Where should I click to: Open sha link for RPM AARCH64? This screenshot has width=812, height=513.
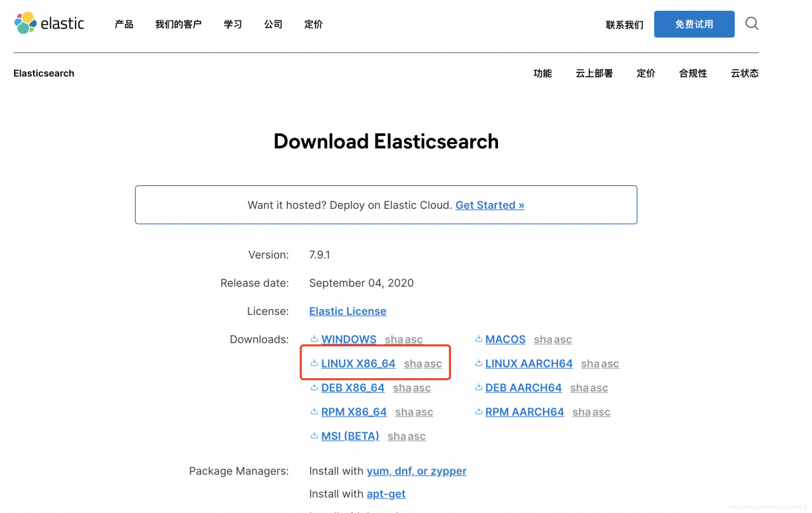point(581,412)
